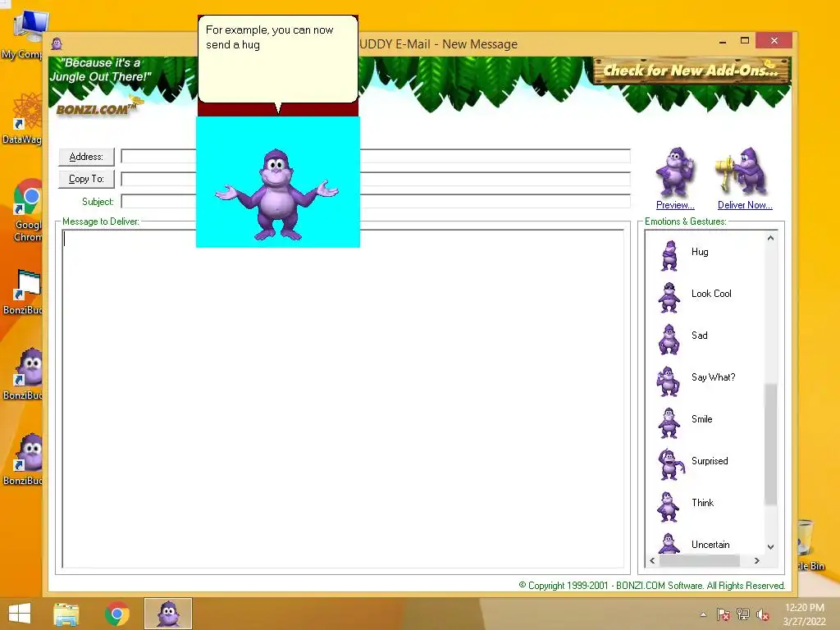Select the DataWag desktop shortcut
The width and height of the screenshot is (840, 630).
click(22, 118)
